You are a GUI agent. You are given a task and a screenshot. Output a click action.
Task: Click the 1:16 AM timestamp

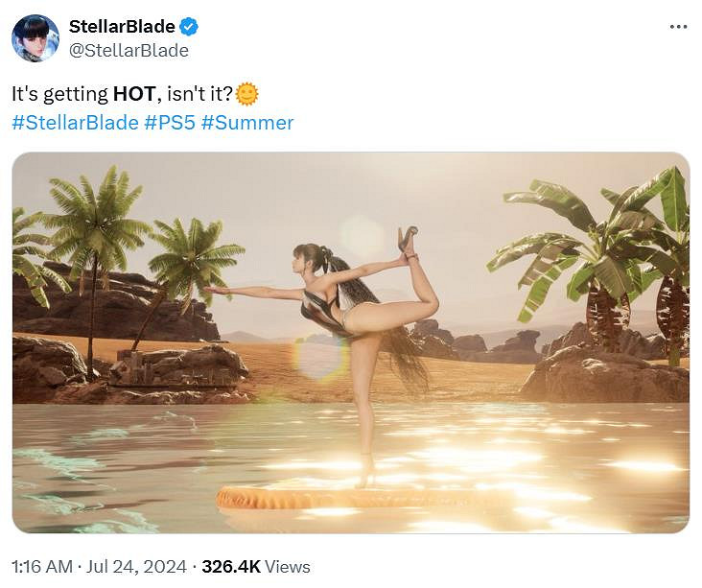38,567
